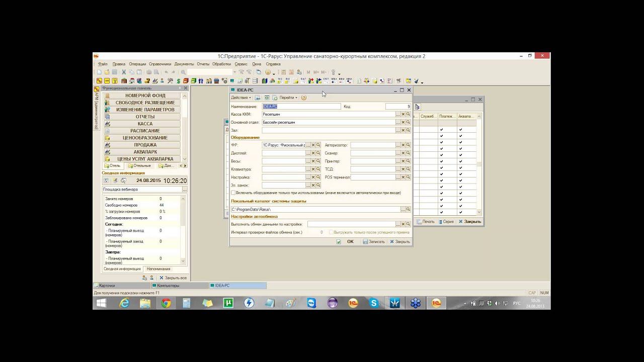Toggle first checkmark in Аквапа column
Viewport: 644px width, 362px height.
pyautogui.click(x=460, y=130)
